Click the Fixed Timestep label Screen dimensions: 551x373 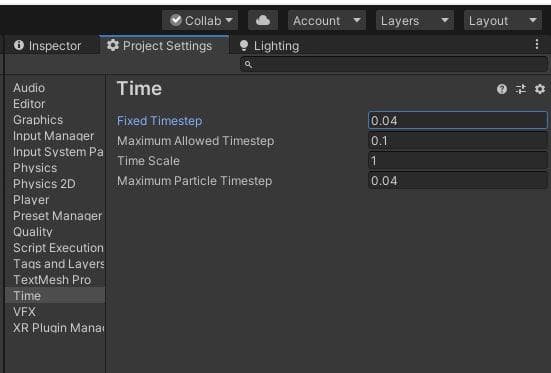(160, 121)
